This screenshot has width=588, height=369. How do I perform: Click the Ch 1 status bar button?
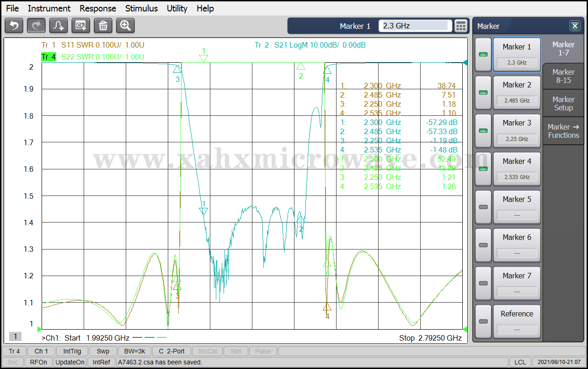point(41,351)
